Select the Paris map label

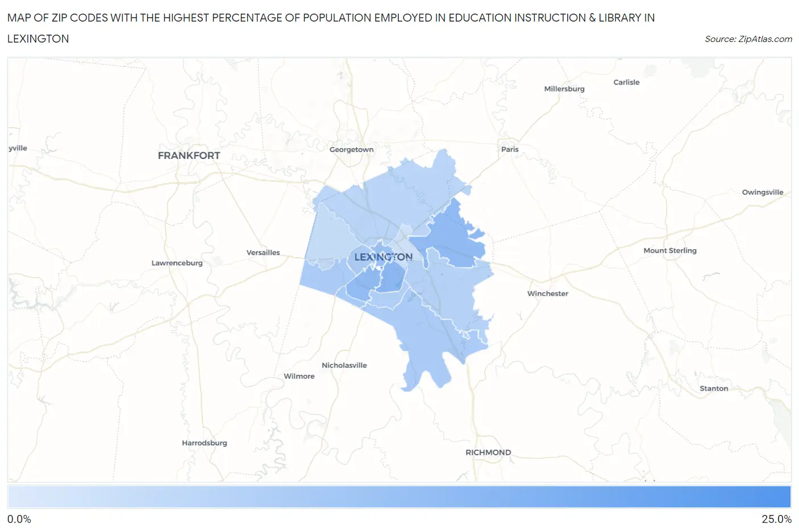[510, 149]
